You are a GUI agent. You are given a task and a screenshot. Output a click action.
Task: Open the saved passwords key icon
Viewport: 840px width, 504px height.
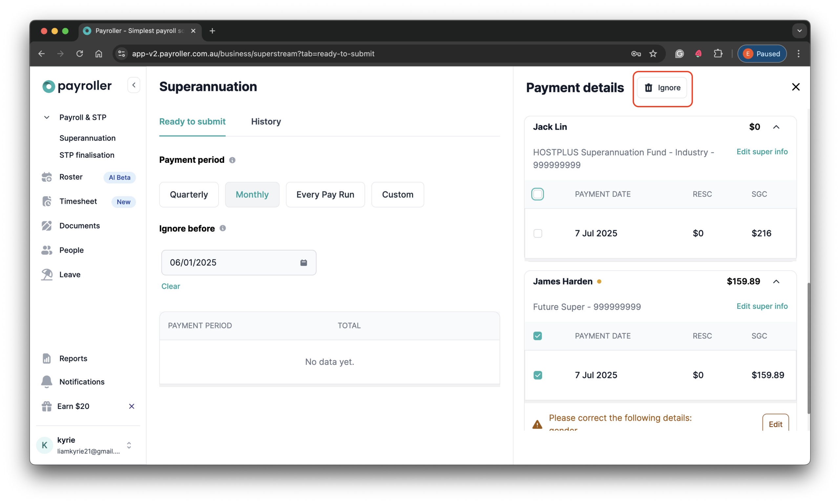(636, 54)
